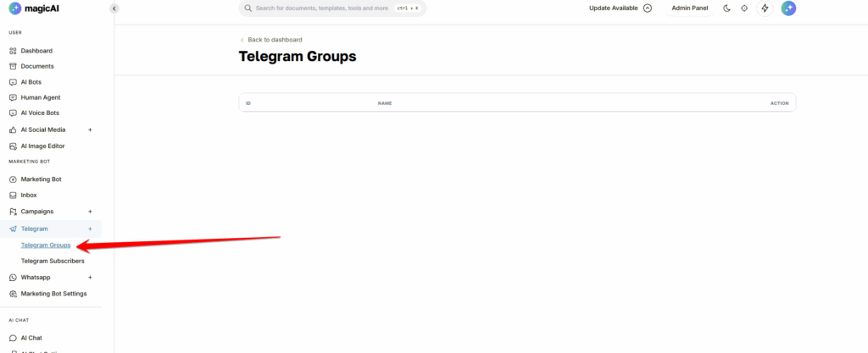Click the search magnifier icon
The width and height of the screenshot is (868, 353).
pyautogui.click(x=248, y=8)
